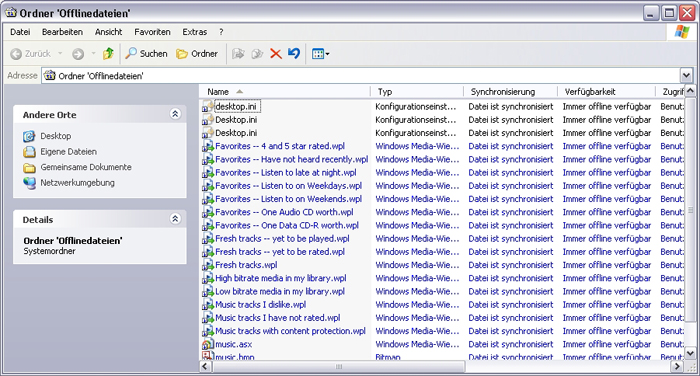Open Eigene Dateien link

[68, 151]
